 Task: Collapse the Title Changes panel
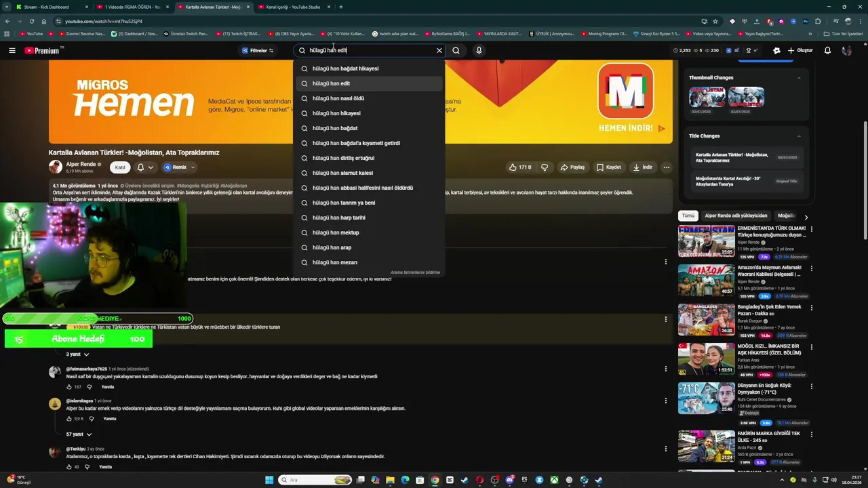coord(798,136)
